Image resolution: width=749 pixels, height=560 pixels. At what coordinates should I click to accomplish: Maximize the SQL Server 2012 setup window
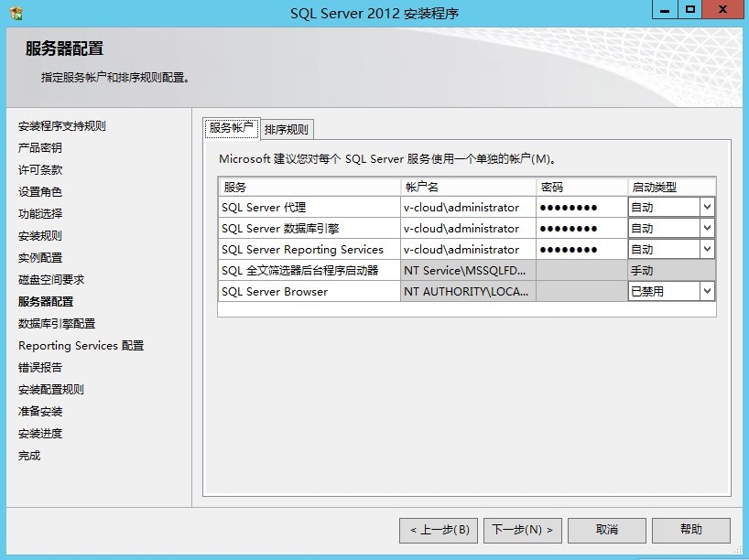pos(689,9)
